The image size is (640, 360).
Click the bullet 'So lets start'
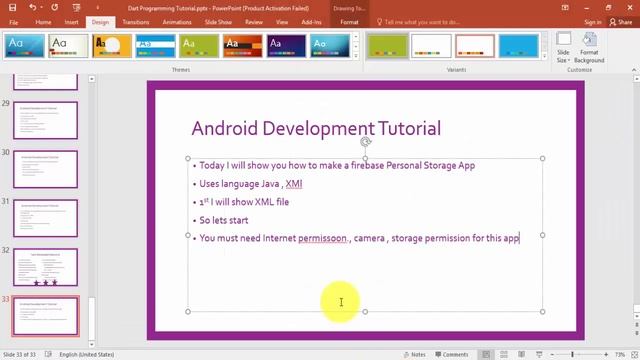[x=224, y=220]
